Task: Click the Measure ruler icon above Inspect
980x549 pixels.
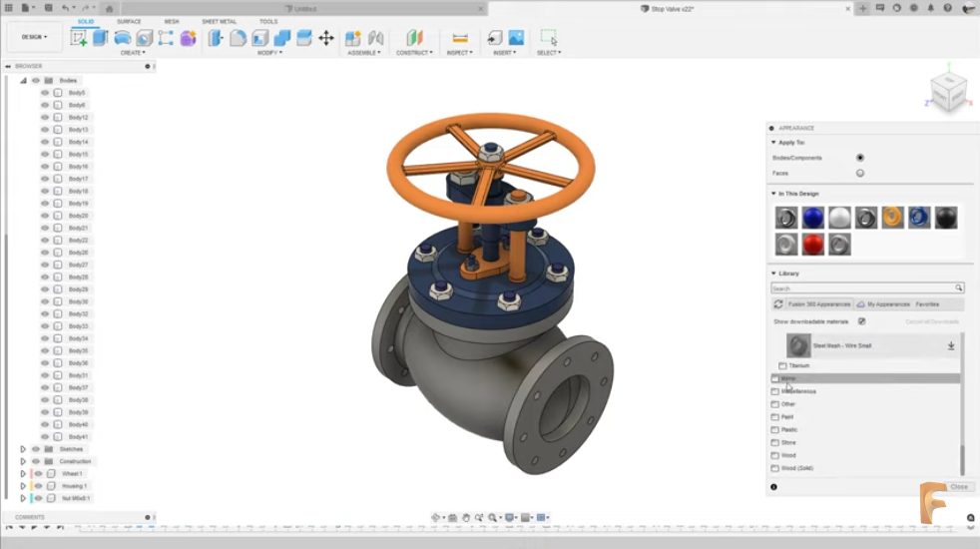Action: click(460, 38)
